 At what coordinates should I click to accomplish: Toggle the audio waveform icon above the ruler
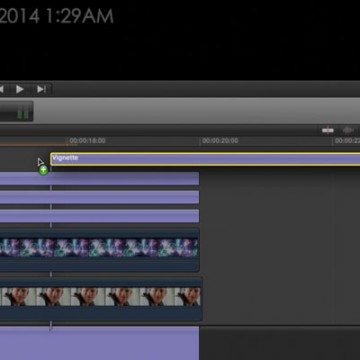point(348,130)
